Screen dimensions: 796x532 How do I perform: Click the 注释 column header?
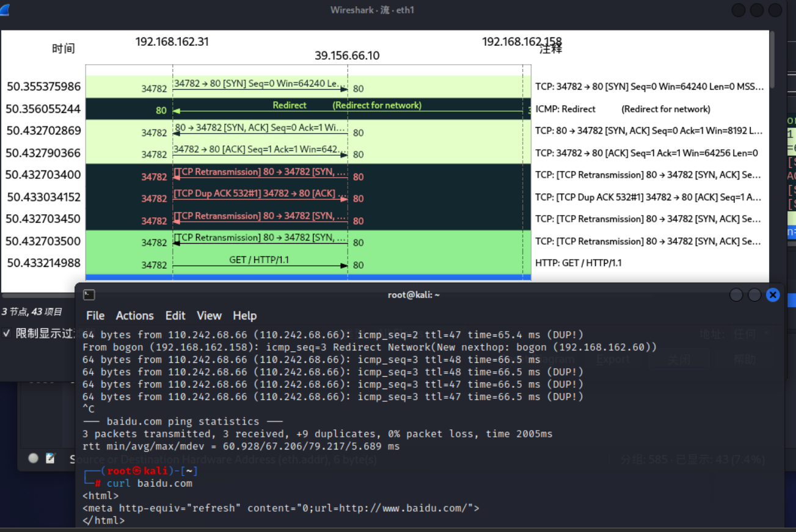click(550, 49)
